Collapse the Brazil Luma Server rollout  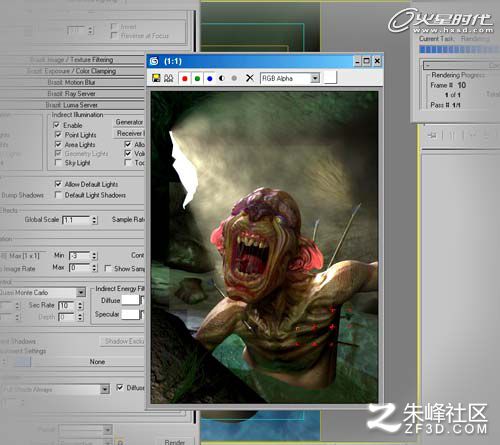(x=72, y=105)
